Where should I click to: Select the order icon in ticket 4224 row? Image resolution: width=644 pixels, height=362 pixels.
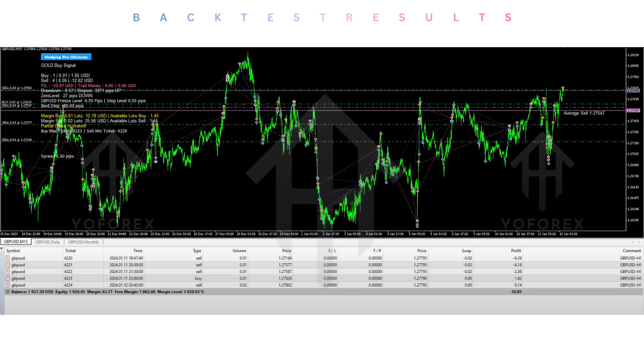[x=8, y=285]
